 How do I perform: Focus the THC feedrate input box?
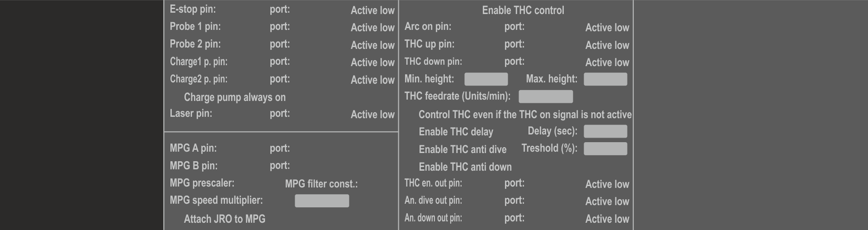pyautogui.click(x=546, y=96)
